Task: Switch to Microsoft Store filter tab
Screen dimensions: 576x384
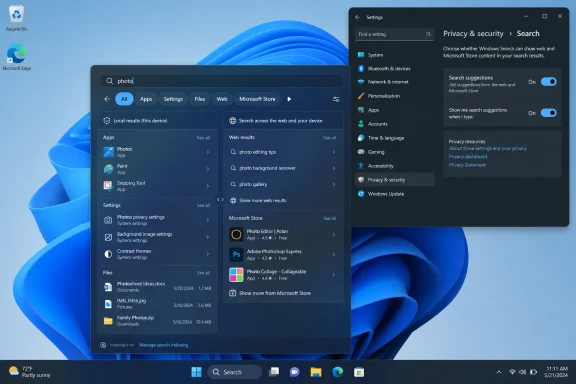Action: (x=257, y=99)
